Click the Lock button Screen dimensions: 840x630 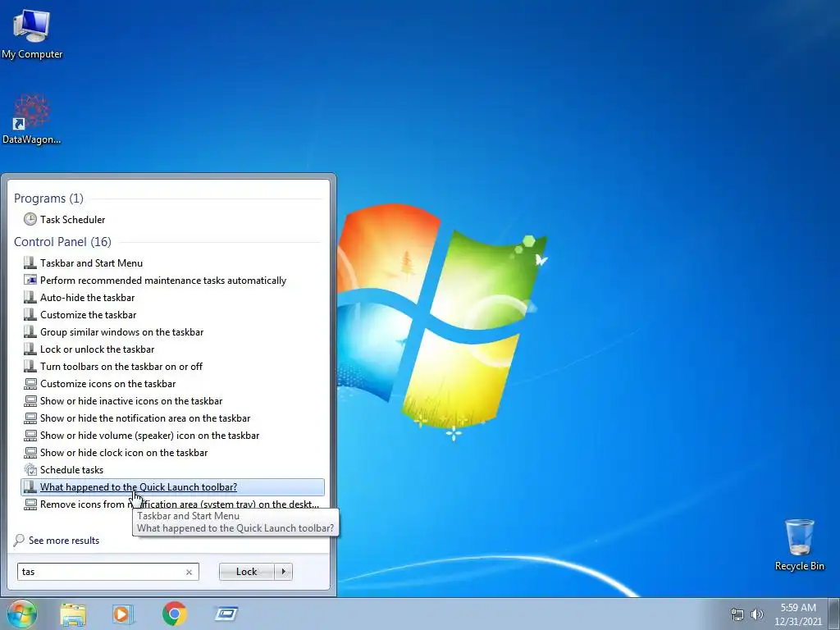coord(246,572)
